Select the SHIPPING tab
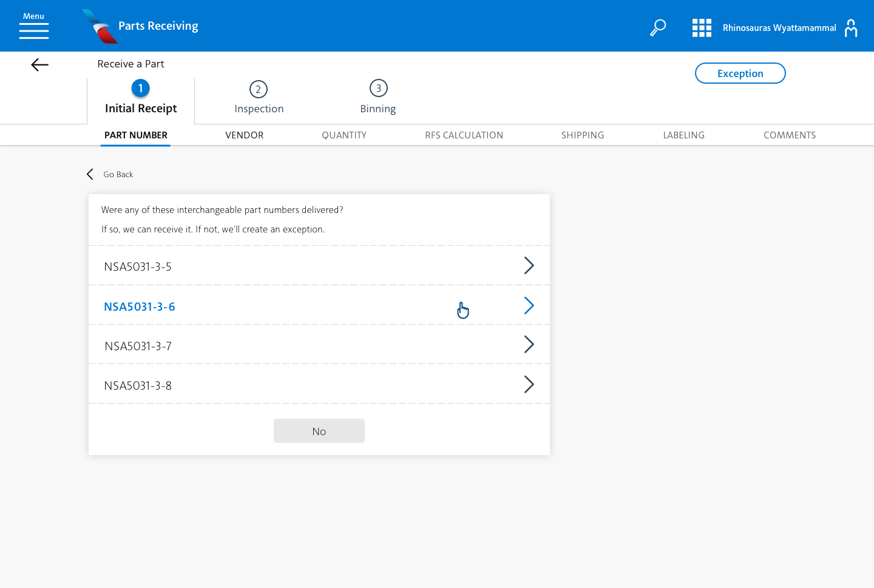874x588 pixels. click(583, 135)
